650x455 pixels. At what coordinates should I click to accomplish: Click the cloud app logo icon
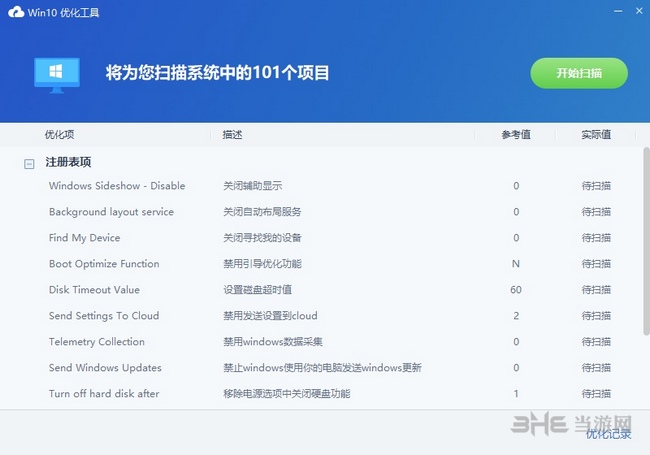(x=16, y=12)
